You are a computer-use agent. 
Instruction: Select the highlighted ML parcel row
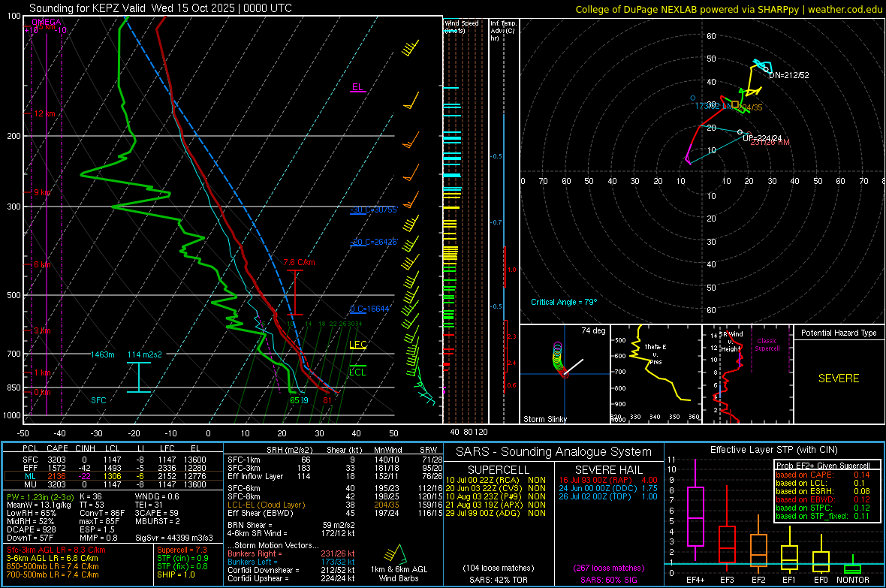tap(113, 476)
